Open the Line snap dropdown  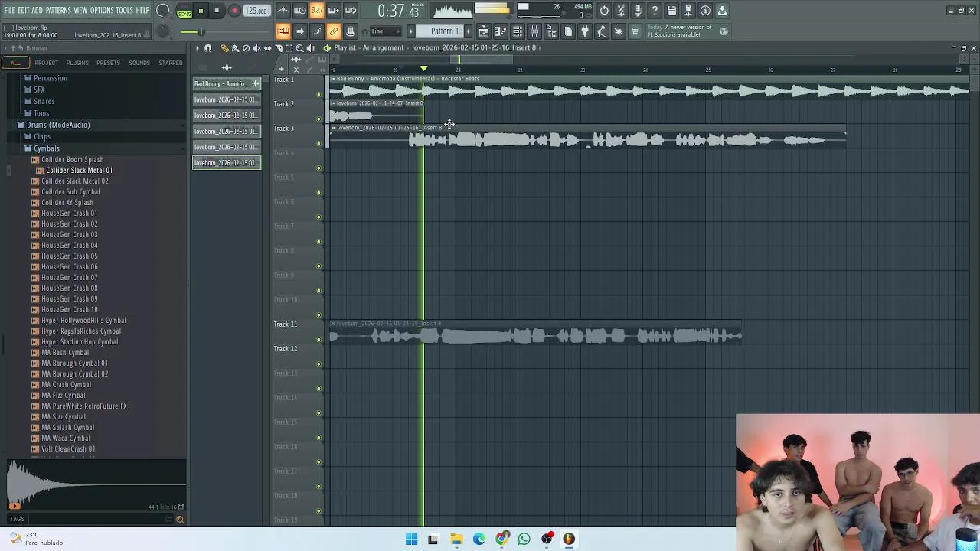click(x=386, y=31)
